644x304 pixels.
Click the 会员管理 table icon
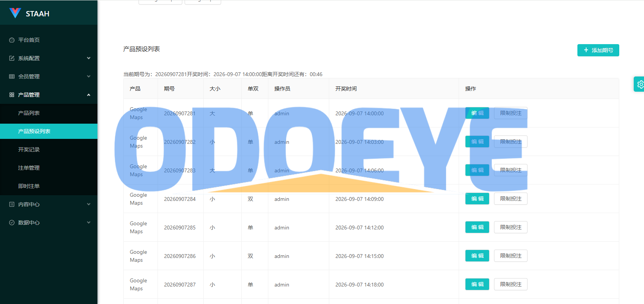[12, 76]
